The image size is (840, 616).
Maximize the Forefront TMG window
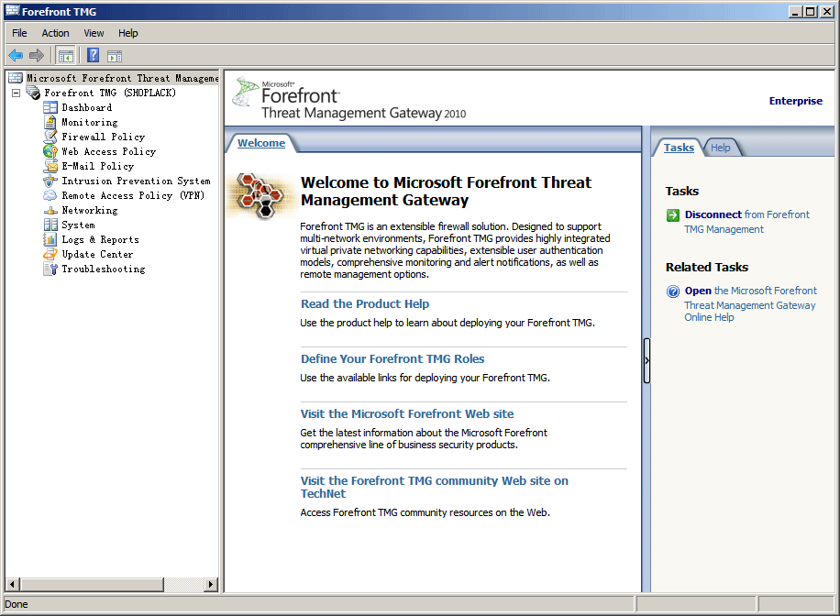click(811, 11)
